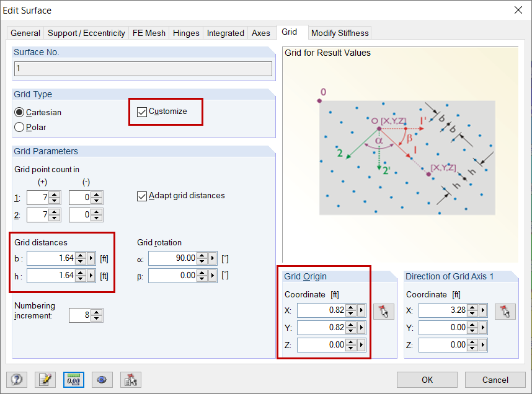Open the arrow list next to grid rotation α
The height and width of the screenshot is (394, 532).
(211, 258)
